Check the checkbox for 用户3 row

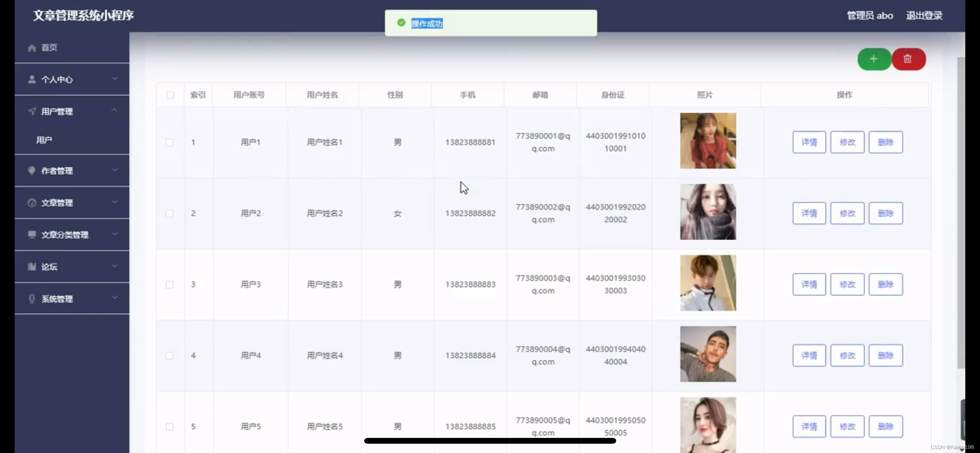coord(170,285)
